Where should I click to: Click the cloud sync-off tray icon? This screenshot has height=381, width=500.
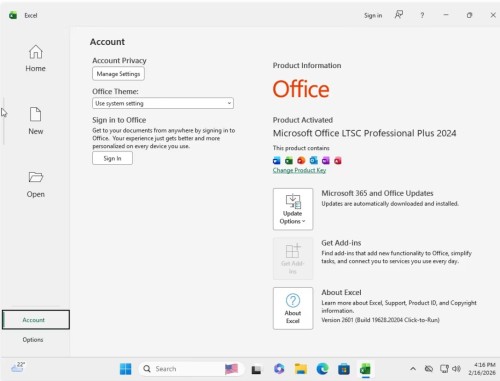[429, 369]
